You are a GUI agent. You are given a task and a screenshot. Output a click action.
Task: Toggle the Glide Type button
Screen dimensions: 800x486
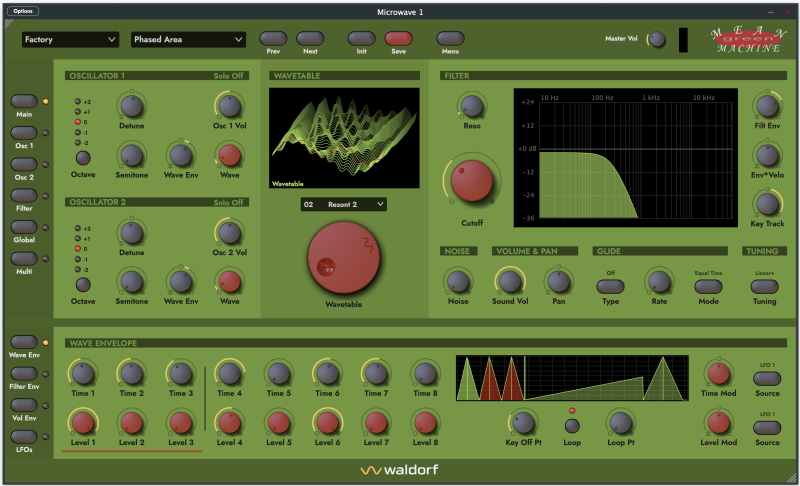click(x=610, y=287)
